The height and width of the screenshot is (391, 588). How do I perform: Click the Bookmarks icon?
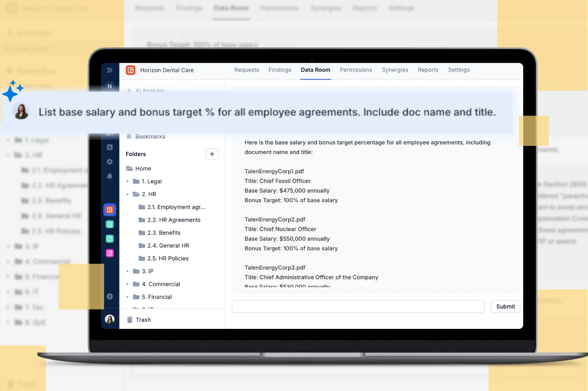pyautogui.click(x=129, y=136)
